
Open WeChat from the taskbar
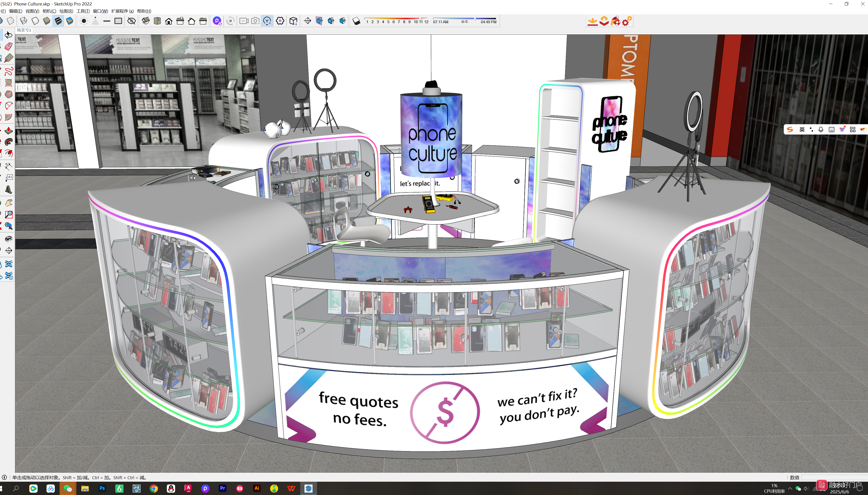(68, 489)
